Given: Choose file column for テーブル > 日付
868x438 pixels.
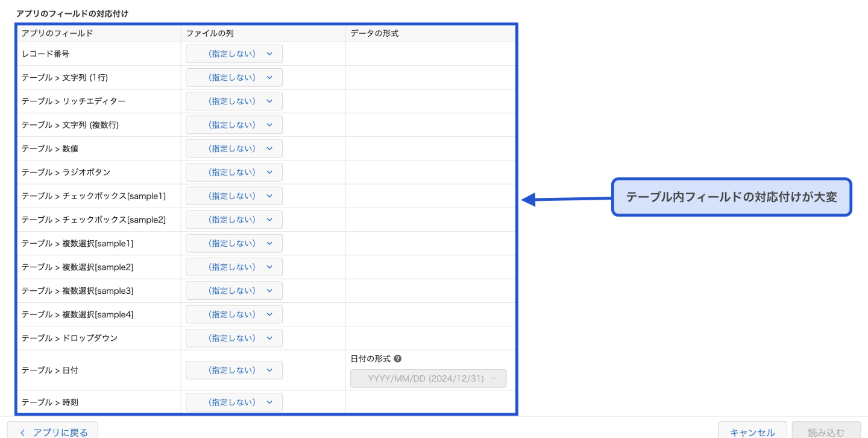Looking at the screenshot, I should point(234,370).
